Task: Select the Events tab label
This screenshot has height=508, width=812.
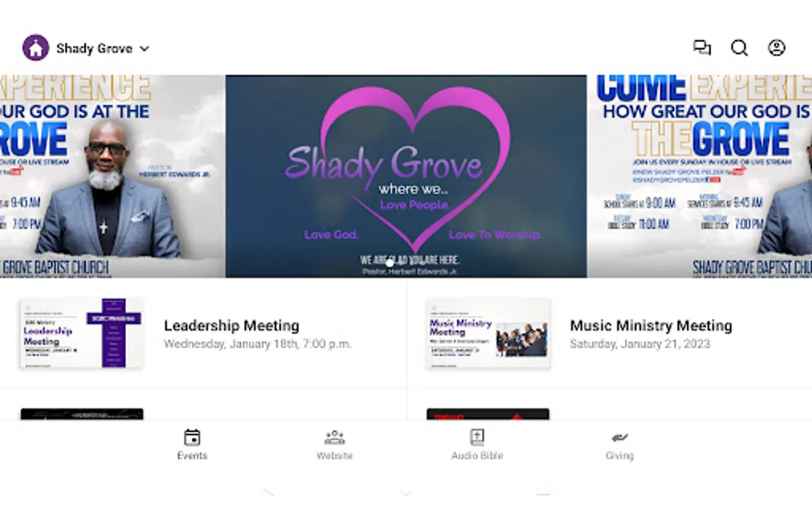Action: point(192,456)
